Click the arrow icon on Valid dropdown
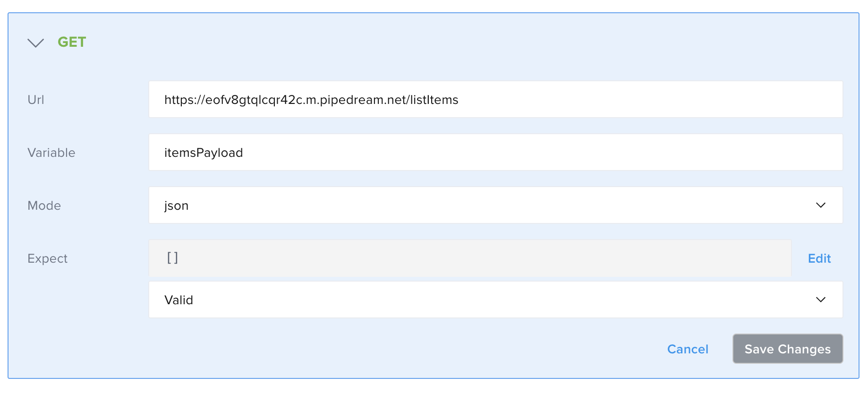 (x=820, y=300)
